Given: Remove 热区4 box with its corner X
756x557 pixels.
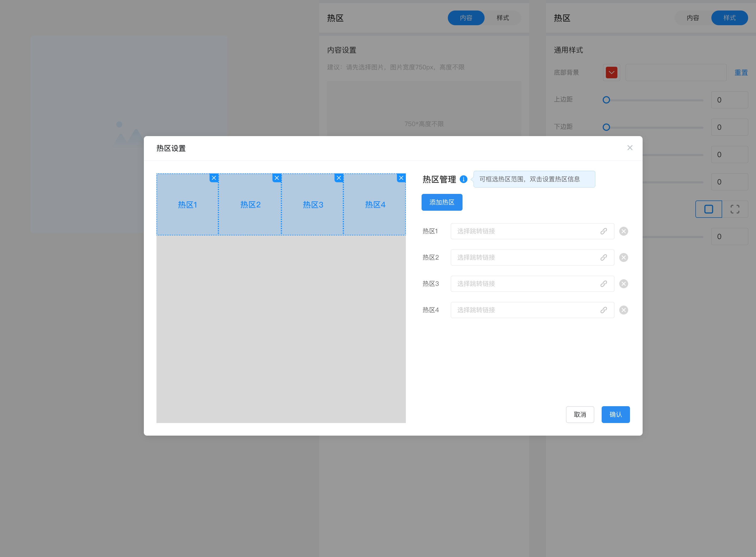Looking at the screenshot, I should (x=401, y=178).
